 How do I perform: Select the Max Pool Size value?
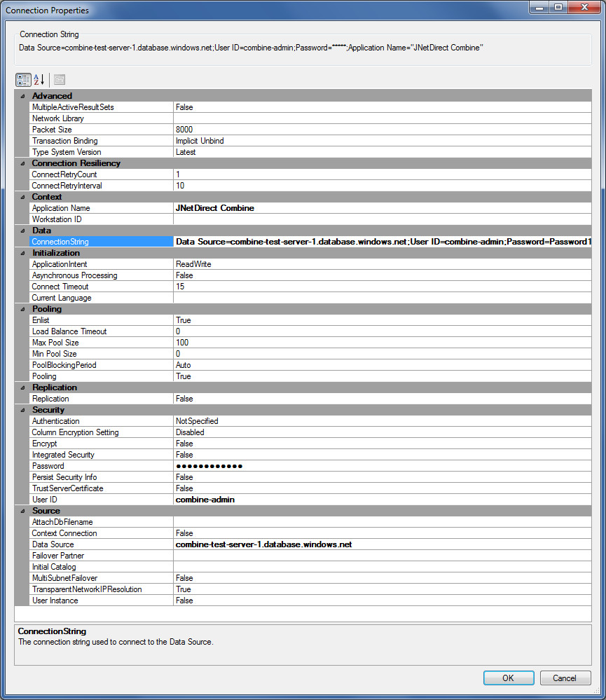(x=382, y=343)
